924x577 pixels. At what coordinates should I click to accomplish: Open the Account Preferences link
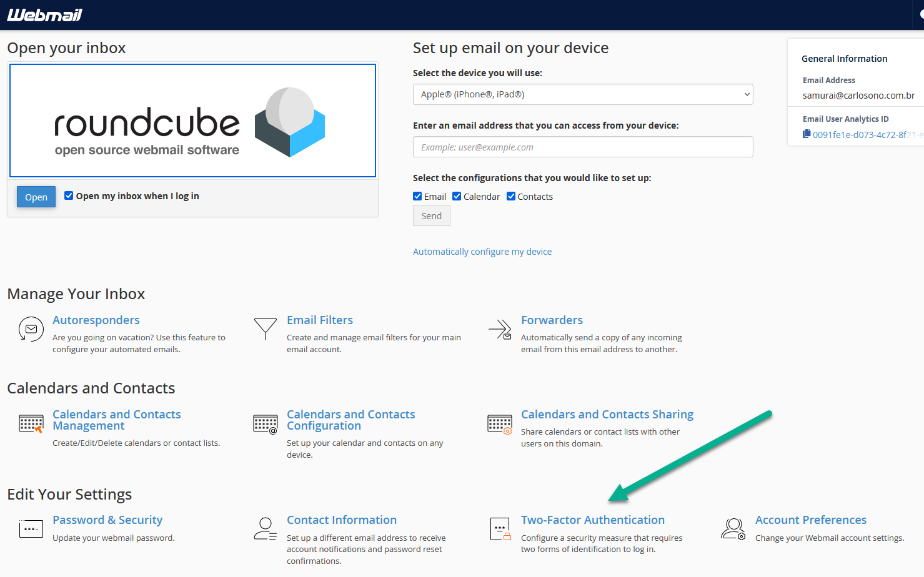click(x=811, y=520)
